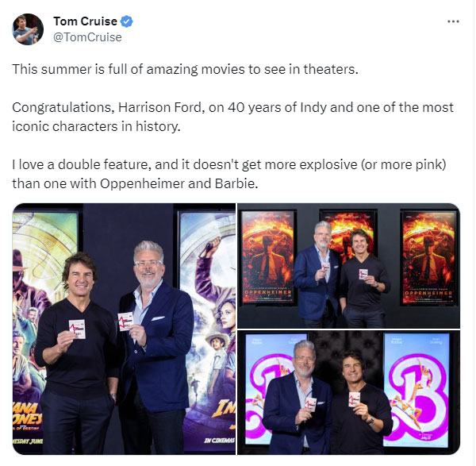Viewport: 476px width, 466px height.
Task: Click the white pocket square on blue blazer
Action: pyautogui.click(x=158, y=318)
